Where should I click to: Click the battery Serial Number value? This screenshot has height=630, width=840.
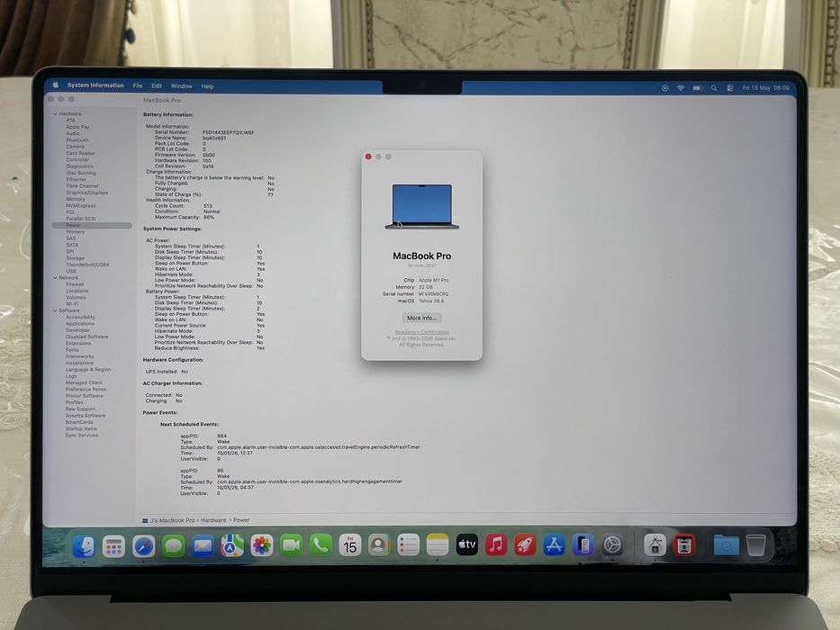(228, 132)
